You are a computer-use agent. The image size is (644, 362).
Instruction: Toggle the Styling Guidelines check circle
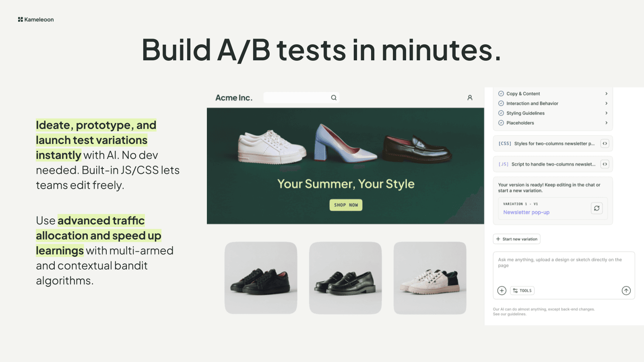pos(501,113)
